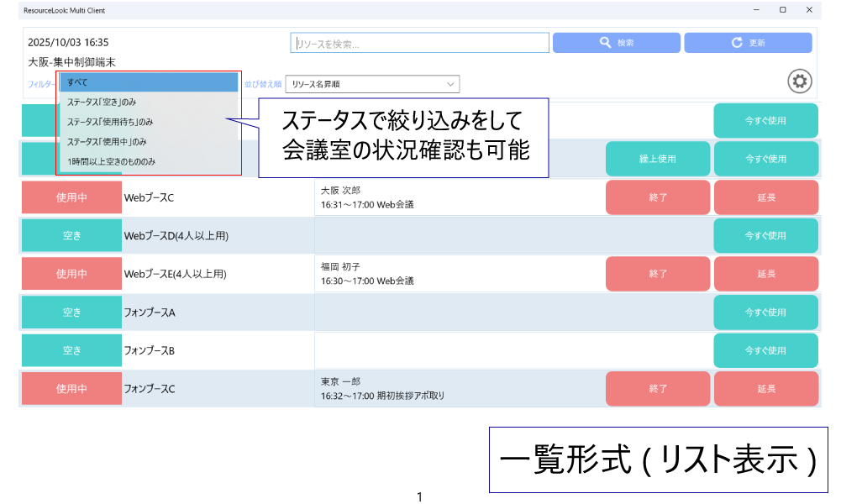Extend the WebブースE booking via 延長

[x=765, y=274]
